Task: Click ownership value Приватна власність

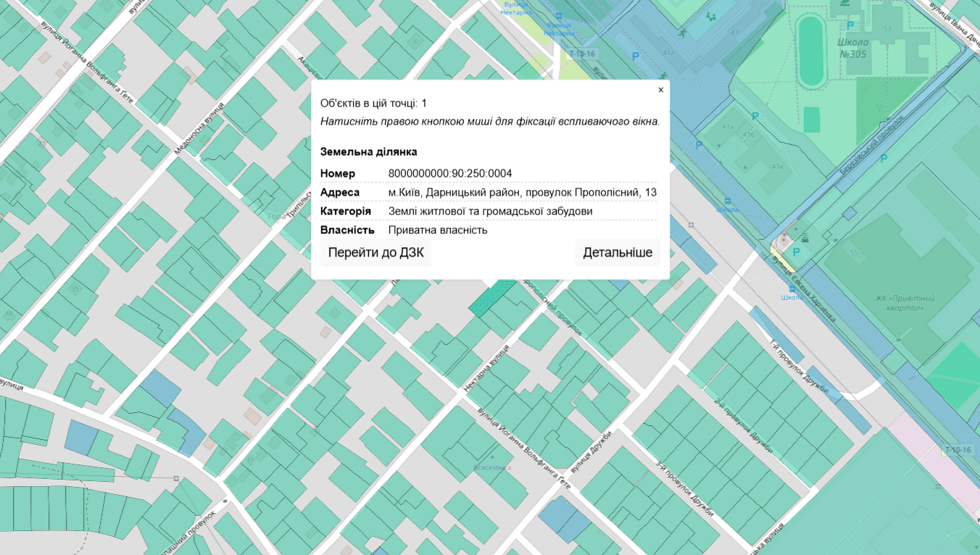Action: (x=438, y=230)
